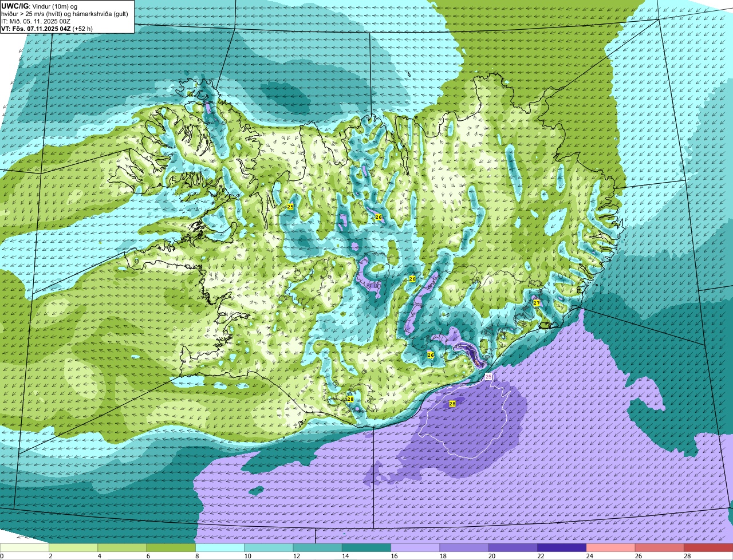Click the 26–28 m/s salmon legend swatch
This screenshot has width=733, height=560.
[660, 548]
